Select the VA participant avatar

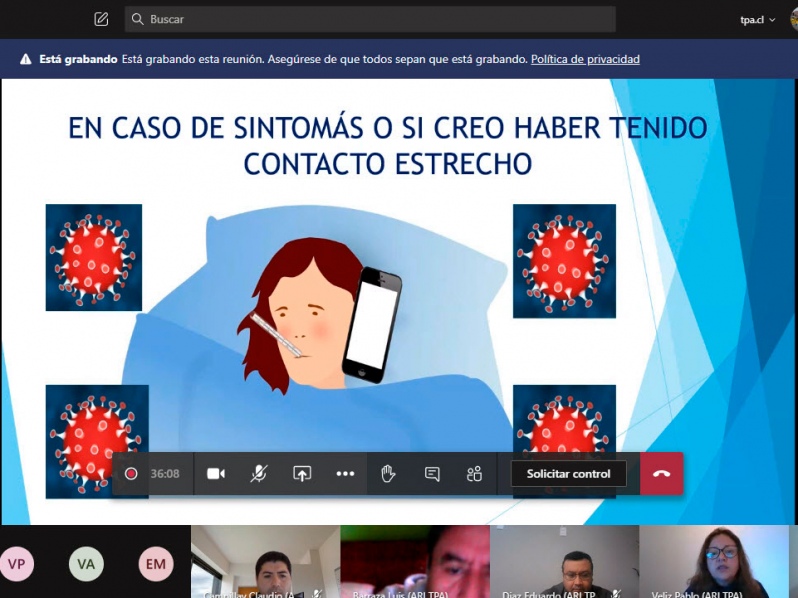coord(86,564)
